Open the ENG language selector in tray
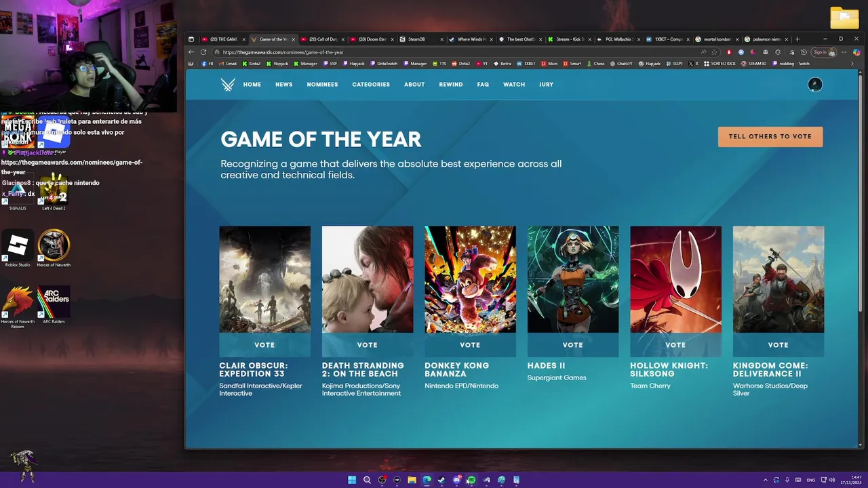Viewport: 868px width, 488px height. click(x=810, y=480)
